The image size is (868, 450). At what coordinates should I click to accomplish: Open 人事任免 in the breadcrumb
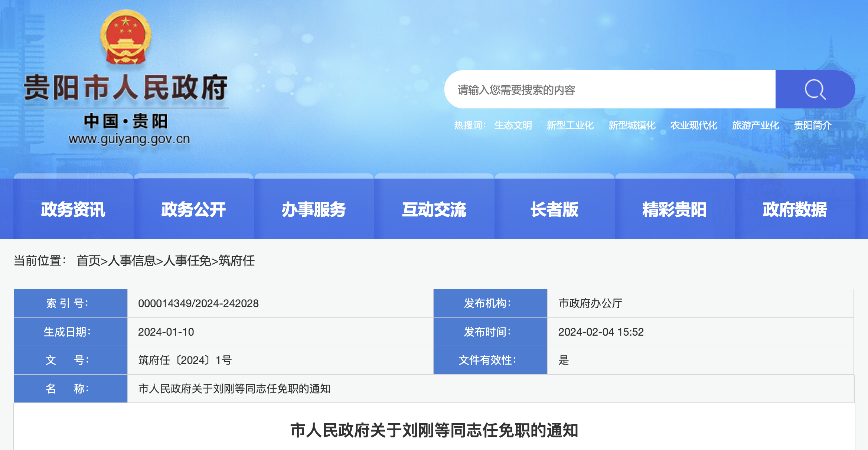click(187, 261)
